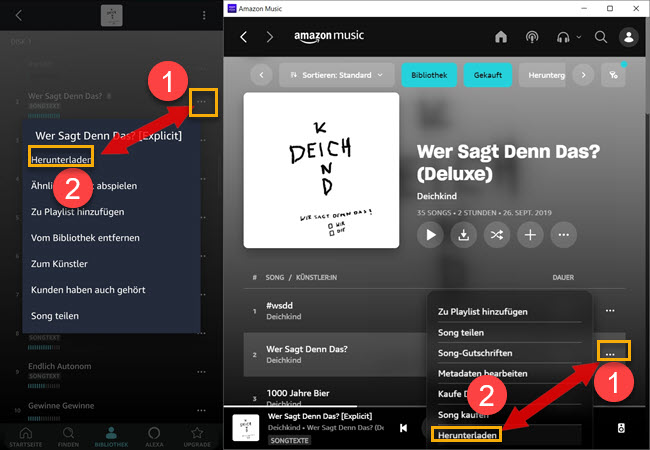Open the podcasts broadcast icon
The height and width of the screenshot is (450, 650).
point(532,37)
